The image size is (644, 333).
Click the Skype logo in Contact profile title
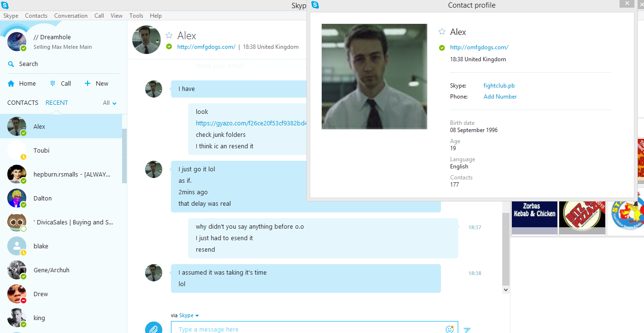click(315, 5)
